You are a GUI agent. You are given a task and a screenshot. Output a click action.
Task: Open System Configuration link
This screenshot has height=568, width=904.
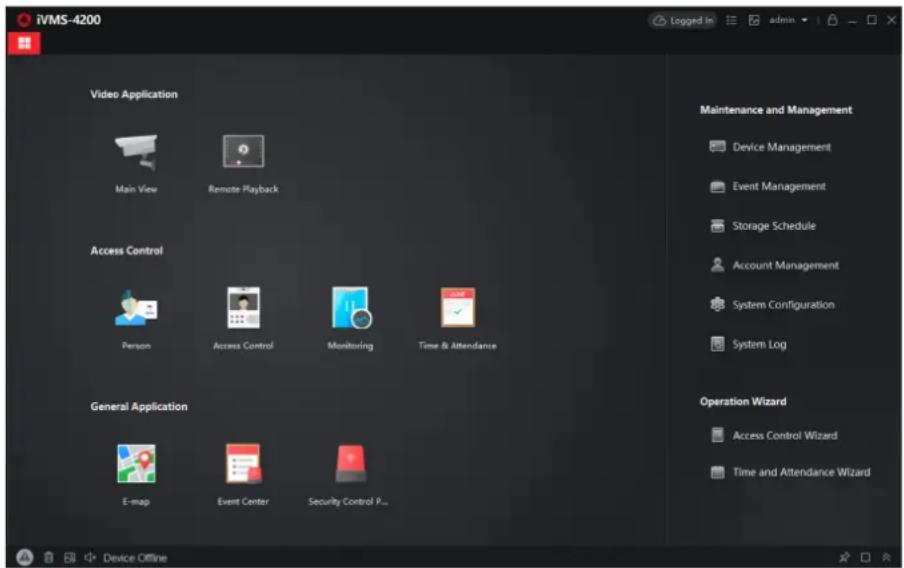point(783,304)
